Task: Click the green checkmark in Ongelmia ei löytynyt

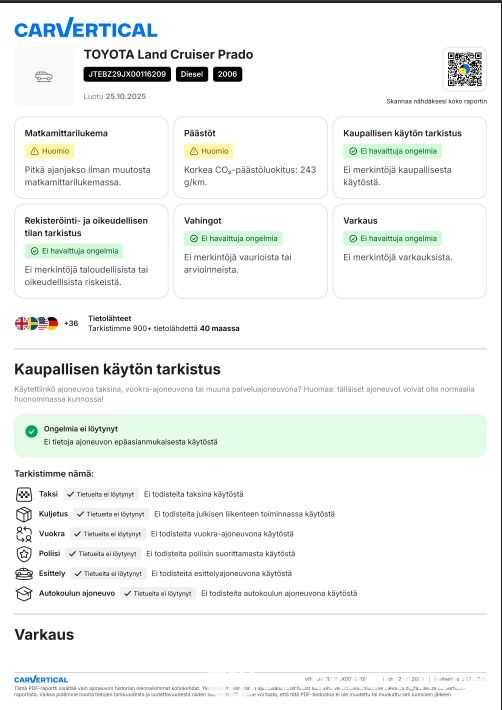Action: point(31,431)
